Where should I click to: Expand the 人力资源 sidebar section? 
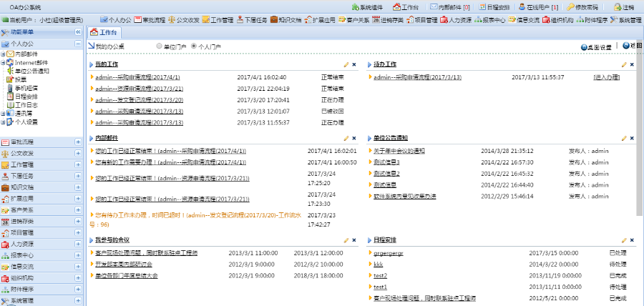(x=78, y=244)
